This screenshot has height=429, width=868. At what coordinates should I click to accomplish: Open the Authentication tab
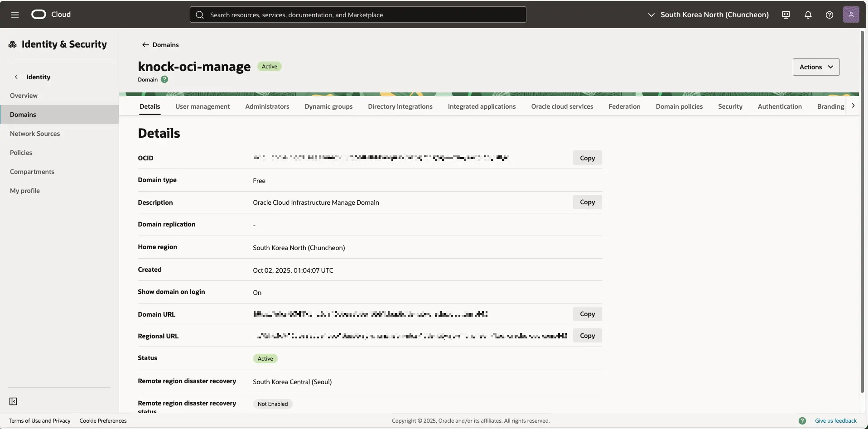780,106
